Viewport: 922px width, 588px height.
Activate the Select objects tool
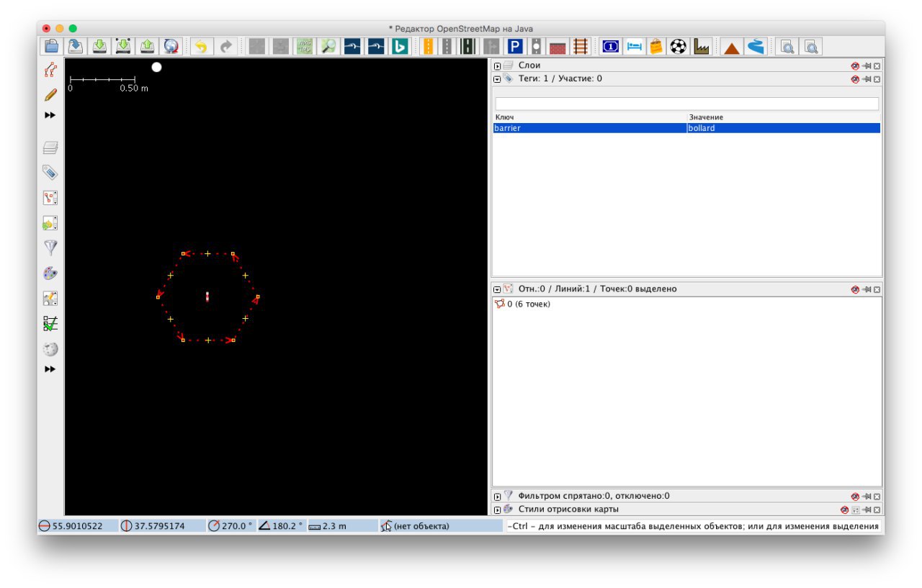point(50,70)
